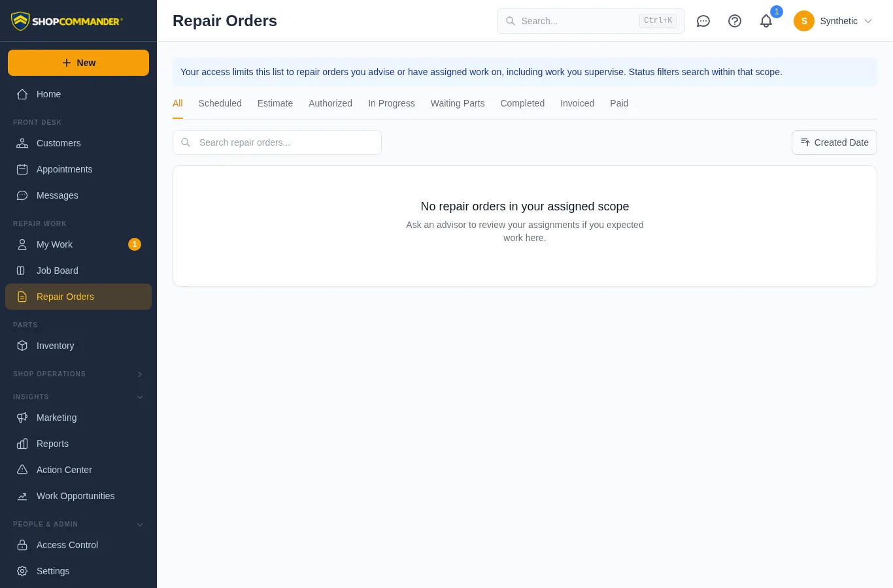
Task: Open the chat messages icon in header
Action: click(703, 21)
